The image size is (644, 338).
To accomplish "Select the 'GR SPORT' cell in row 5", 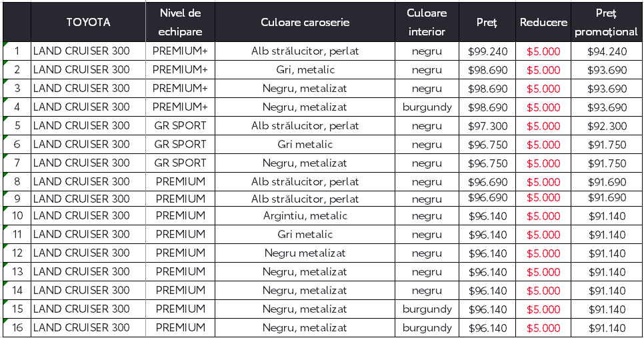I will [x=180, y=126].
